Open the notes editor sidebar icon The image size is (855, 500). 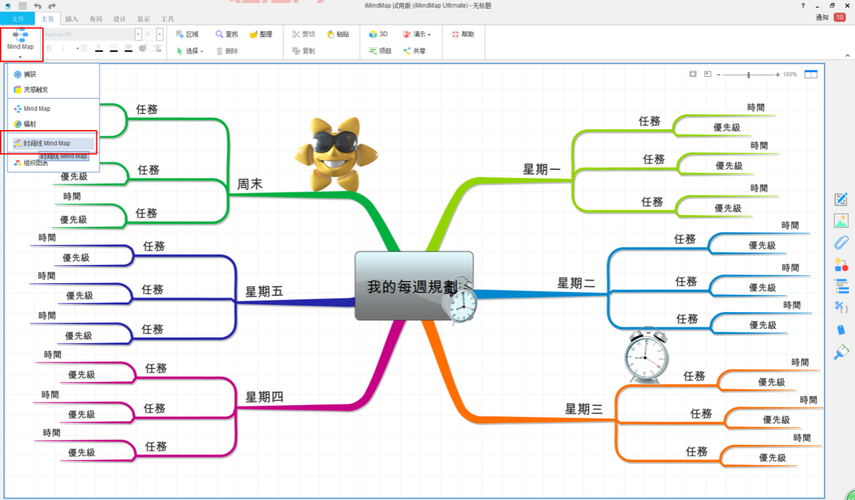coord(841,200)
